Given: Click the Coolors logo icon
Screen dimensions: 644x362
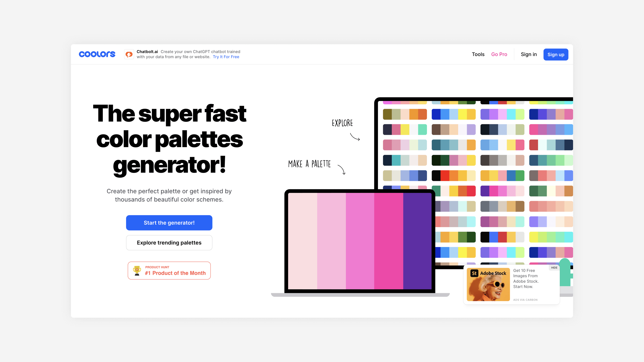Looking at the screenshot, I should pos(97,54).
